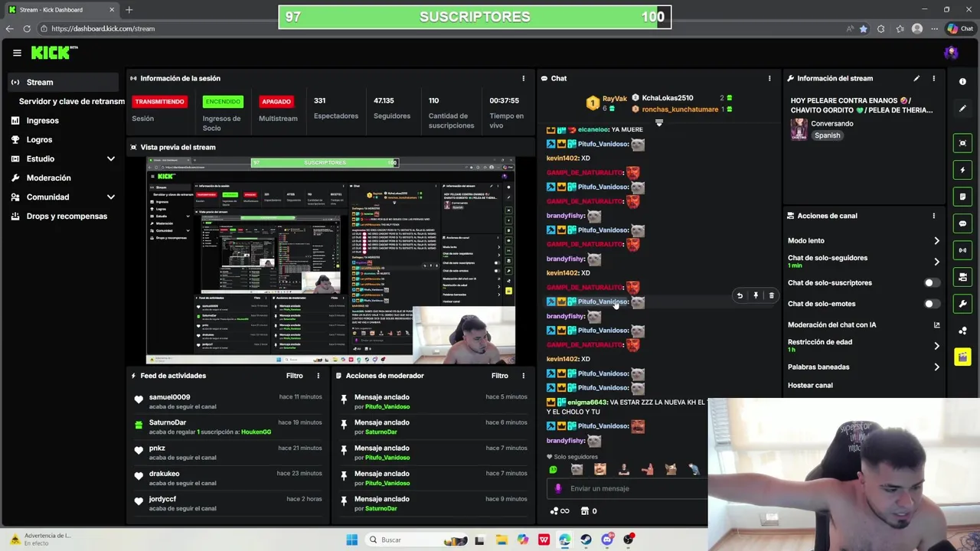Open Palabras baneadas options arrow
The image size is (980, 551).
[936, 367]
